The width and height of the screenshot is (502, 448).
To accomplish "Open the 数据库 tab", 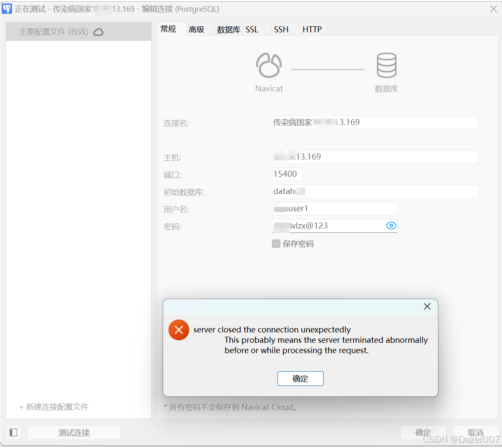I will coord(228,29).
